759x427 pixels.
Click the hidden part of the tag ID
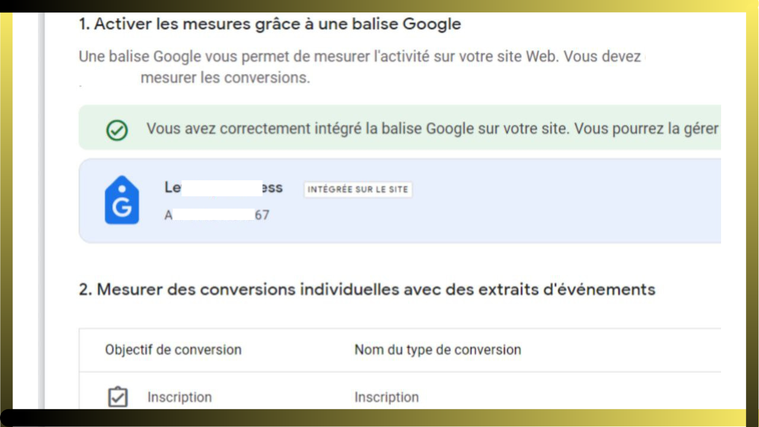(212, 215)
